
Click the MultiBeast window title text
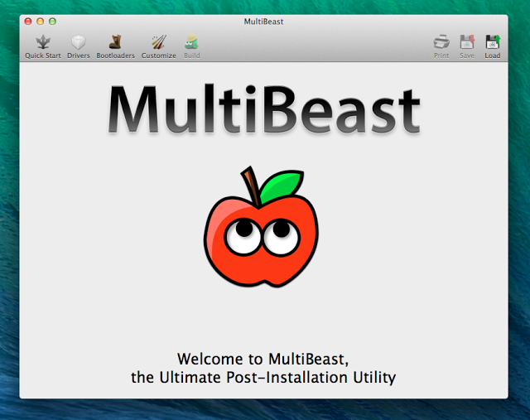tap(263, 22)
